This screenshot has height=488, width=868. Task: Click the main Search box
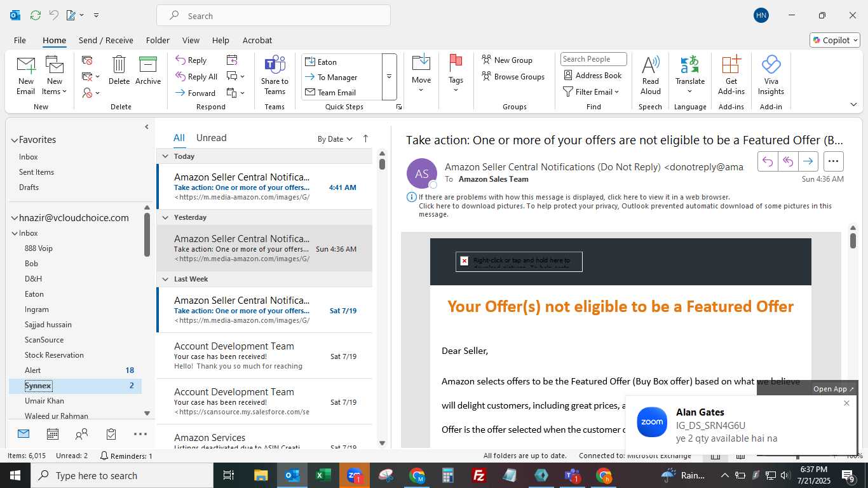tap(273, 16)
